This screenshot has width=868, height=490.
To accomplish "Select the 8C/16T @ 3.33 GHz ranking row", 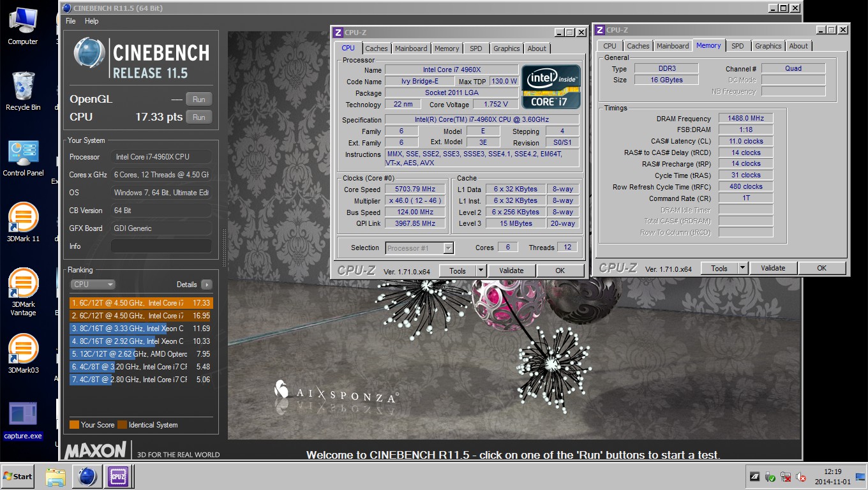I will pyautogui.click(x=141, y=329).
